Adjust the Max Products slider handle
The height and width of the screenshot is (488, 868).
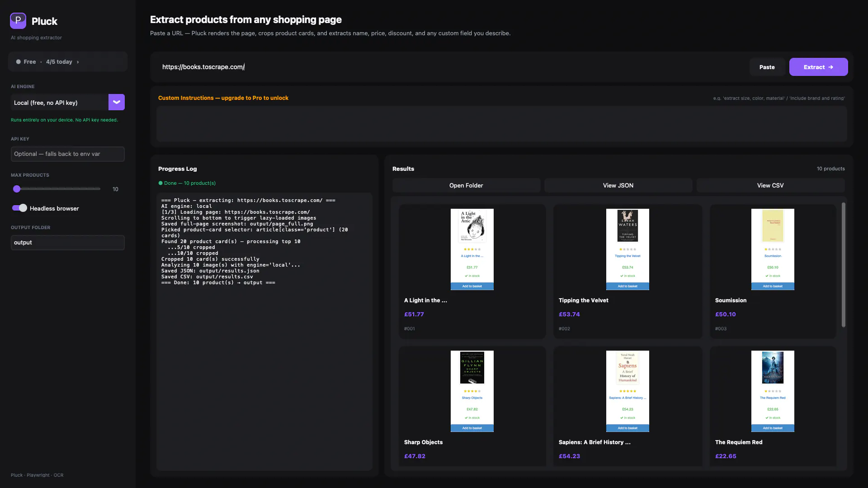point(17,189)
